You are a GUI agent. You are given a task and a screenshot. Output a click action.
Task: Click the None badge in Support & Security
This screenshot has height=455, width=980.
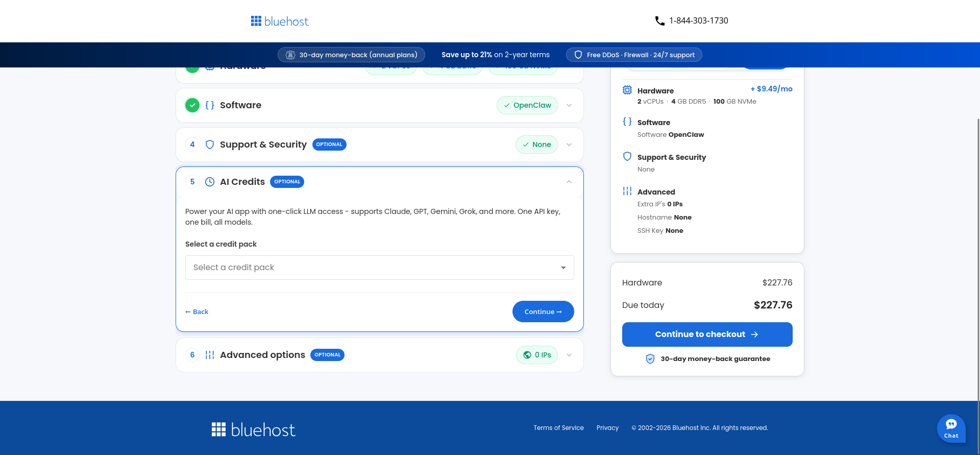536,145
